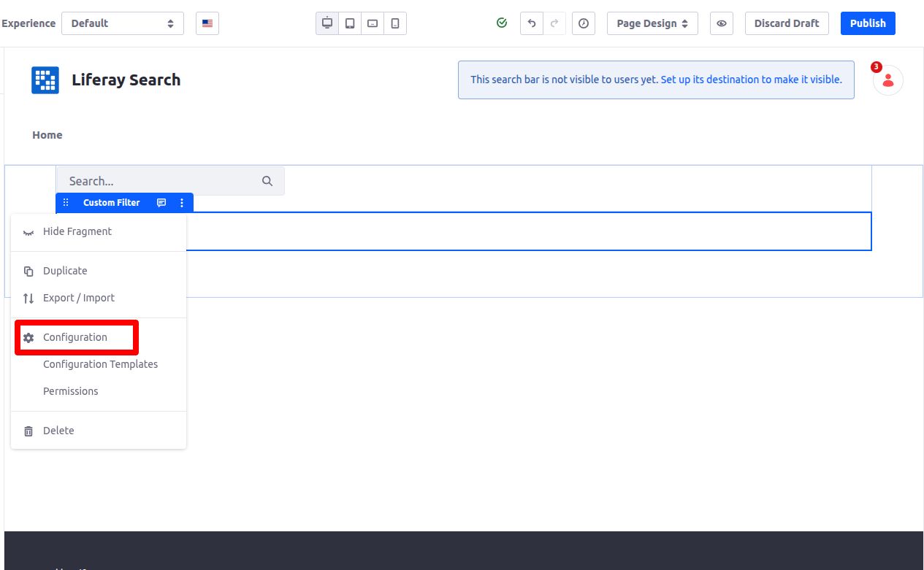The height and width of the screenshot is (570, 924).
Task: Click the Custom Filter drag handle icon
Action: click(66, 203)
